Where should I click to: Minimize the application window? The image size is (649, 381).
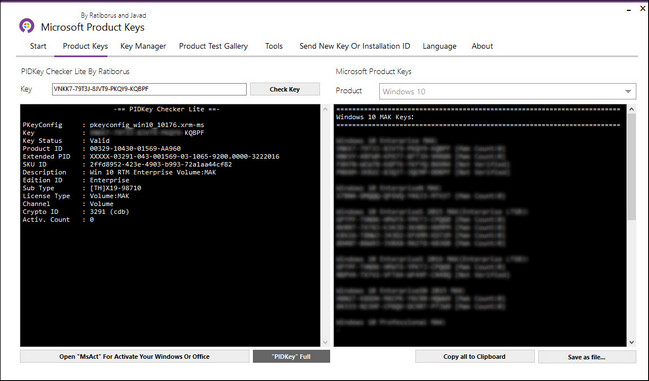629,9
